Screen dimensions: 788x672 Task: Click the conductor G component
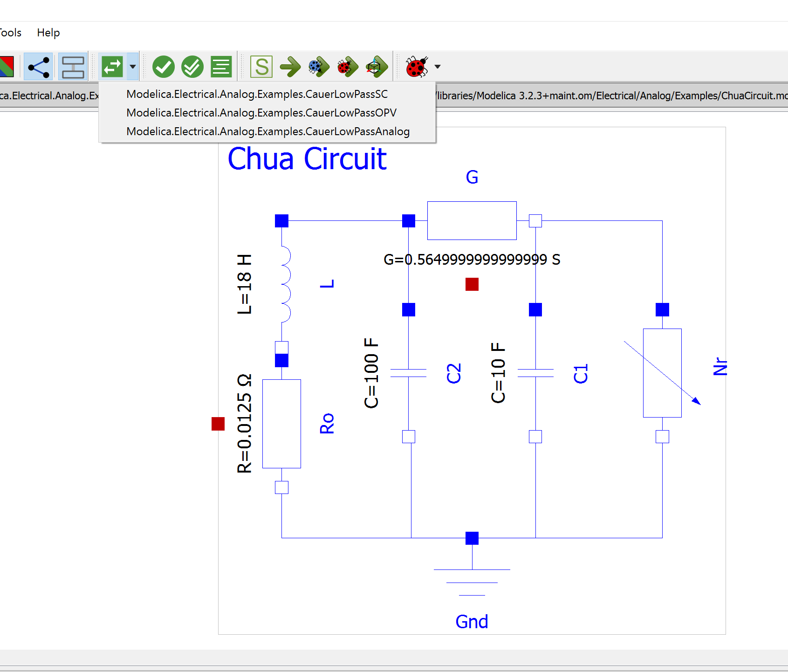point(472,220)
